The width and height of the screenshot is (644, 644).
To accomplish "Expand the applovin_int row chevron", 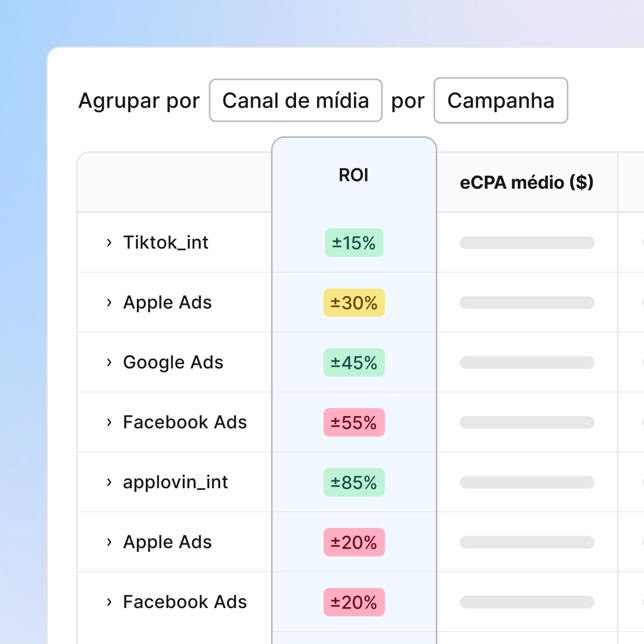I will [x=109, y=482].
